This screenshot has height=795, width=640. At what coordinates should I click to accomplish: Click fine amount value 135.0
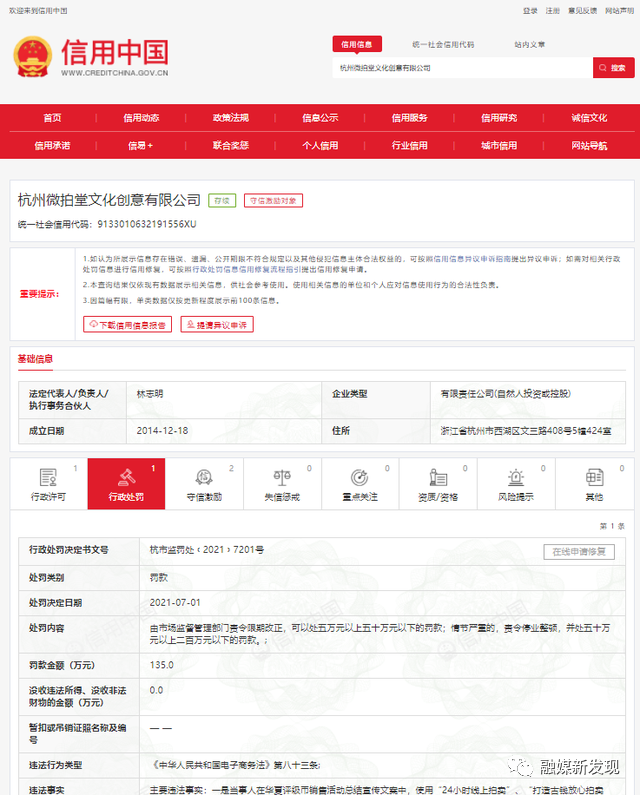coord(161,665)
